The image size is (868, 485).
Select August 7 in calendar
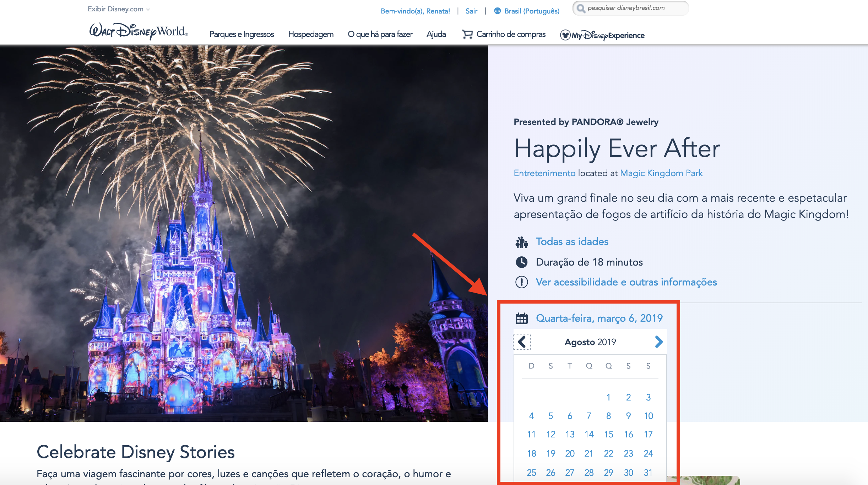(x=589, y=416)
